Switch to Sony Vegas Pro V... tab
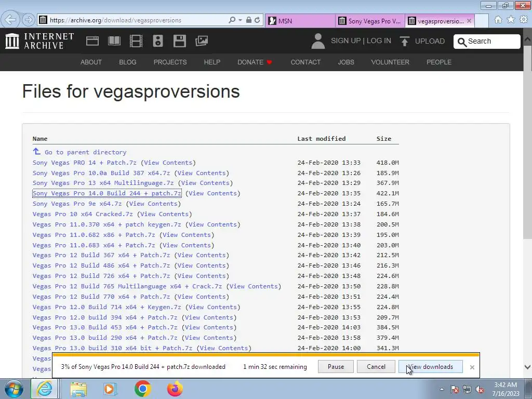Screen dimensions: 532x399 point(370,21)
